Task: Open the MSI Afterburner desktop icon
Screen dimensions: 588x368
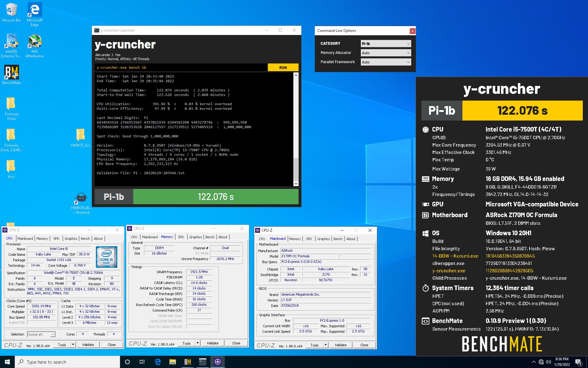Action: click(35, 45)
